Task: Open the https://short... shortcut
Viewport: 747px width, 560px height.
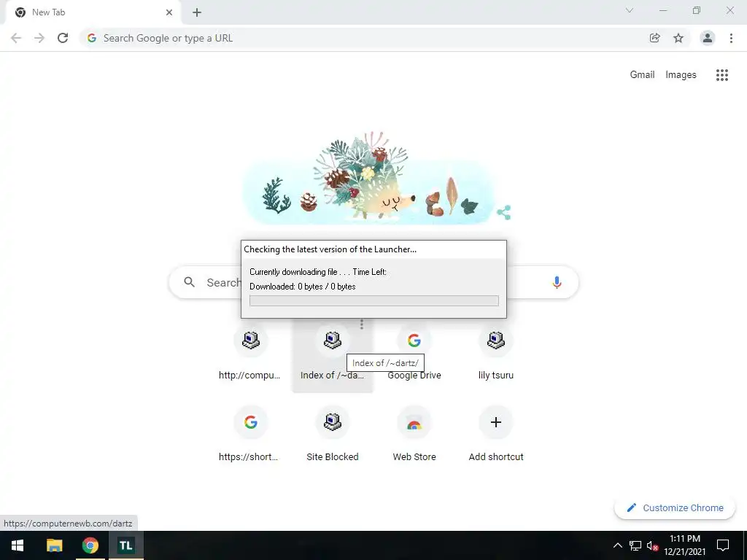Action: [x=251, y=435]
